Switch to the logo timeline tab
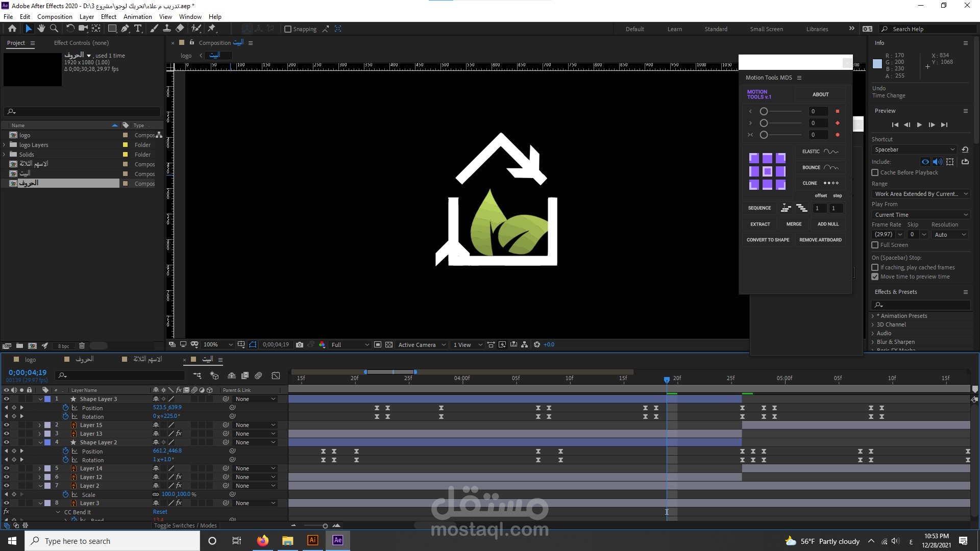Viewport: 980px width, 551px height. pyautogui.click(x=30, y=359)
